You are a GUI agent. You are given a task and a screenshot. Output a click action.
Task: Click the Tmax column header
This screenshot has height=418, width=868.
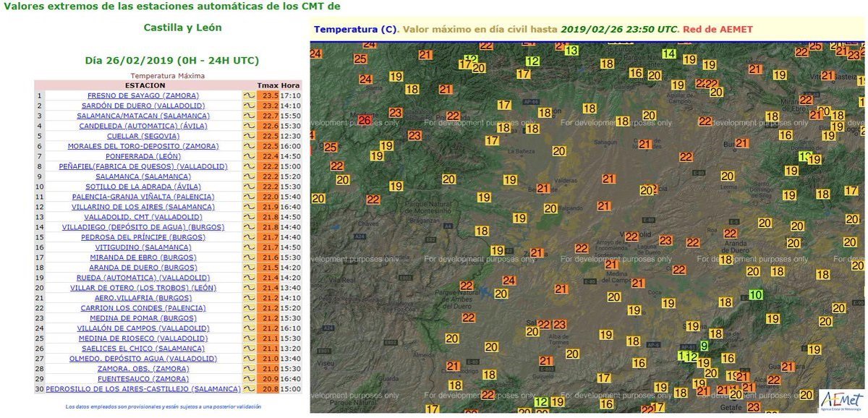point(268,85)
